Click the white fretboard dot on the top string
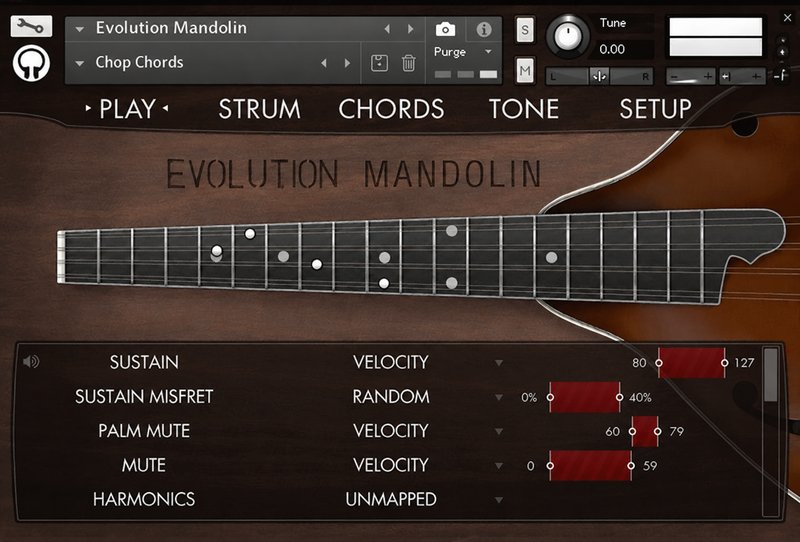This screenshot has width=800, height=542. (249, 234)
